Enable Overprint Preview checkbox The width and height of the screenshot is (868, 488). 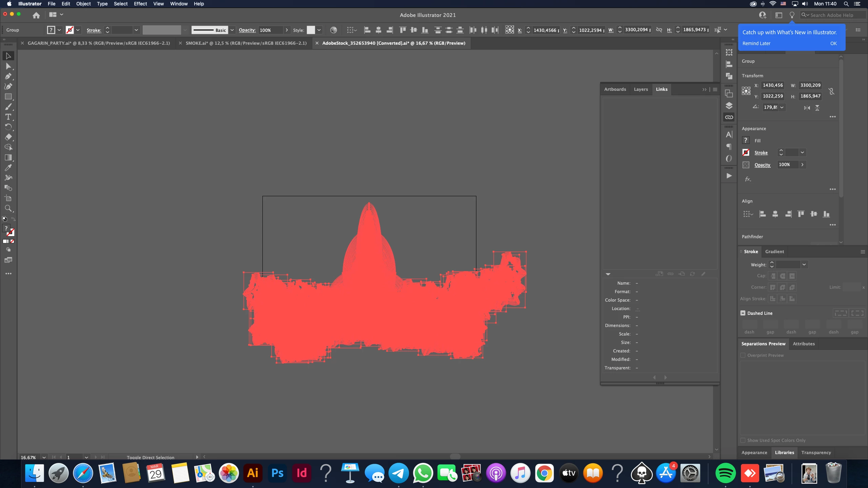743,355
